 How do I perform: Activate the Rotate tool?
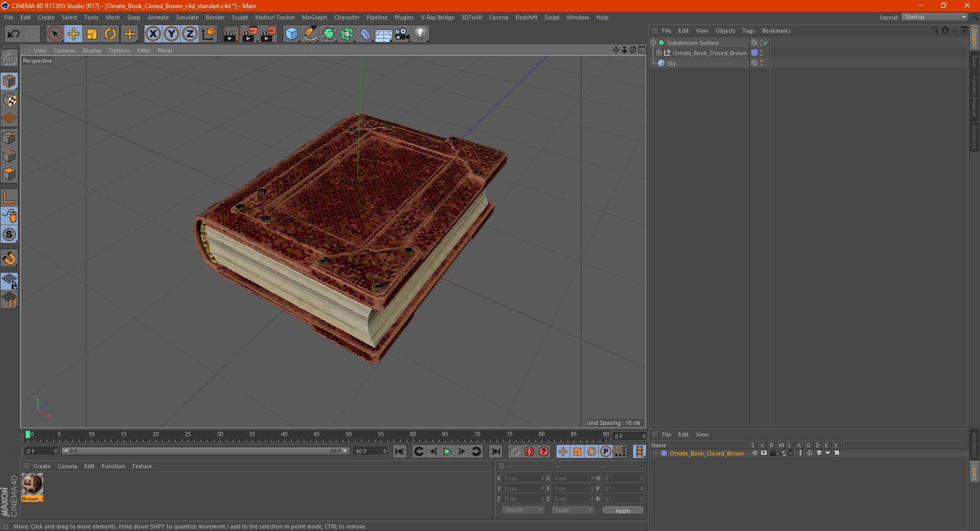(x=110, y=34)
